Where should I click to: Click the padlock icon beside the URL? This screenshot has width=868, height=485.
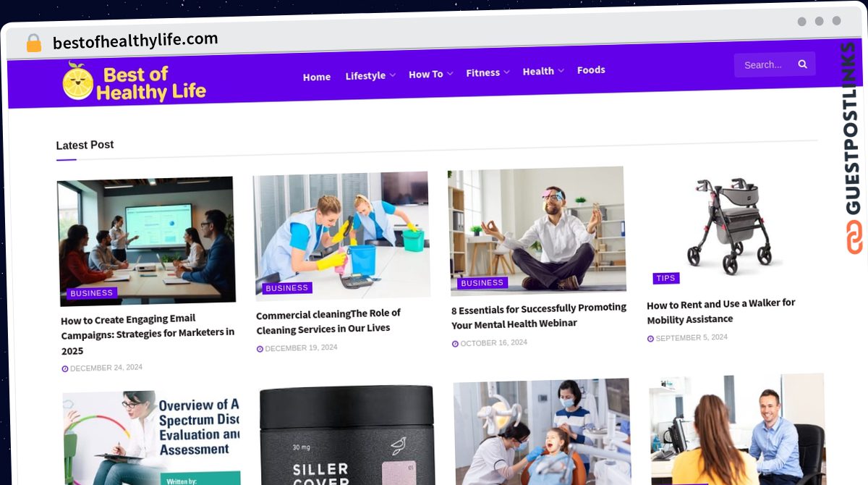click(33, 43)
